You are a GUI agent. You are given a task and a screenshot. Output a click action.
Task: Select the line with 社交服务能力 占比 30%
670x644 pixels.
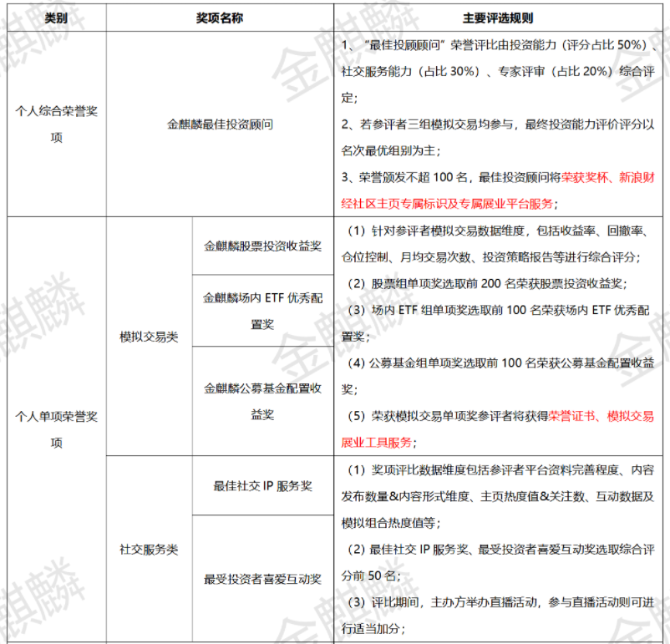click(498, 71)
